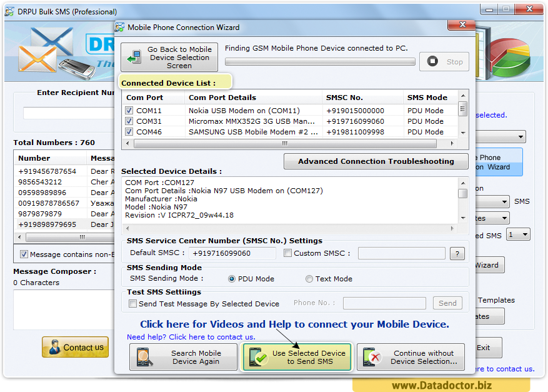Select number 9856543212 in recipient list
The width and height of the screenshot is (548, 392).
point(40,182)
